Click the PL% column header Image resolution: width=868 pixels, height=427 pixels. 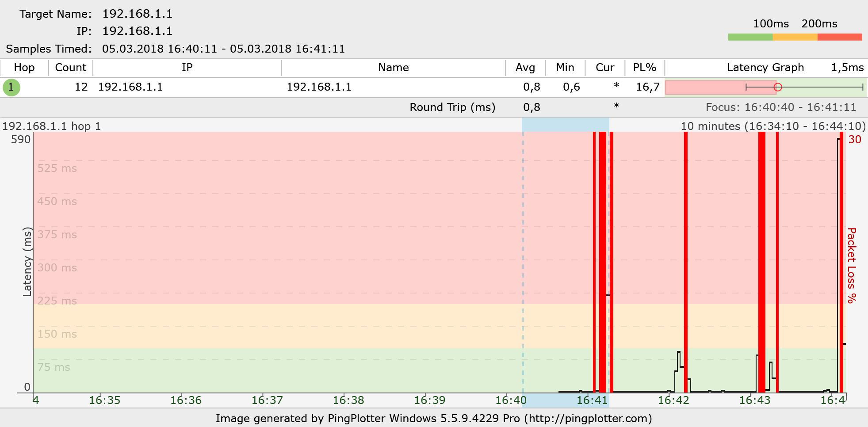(644, 68)
